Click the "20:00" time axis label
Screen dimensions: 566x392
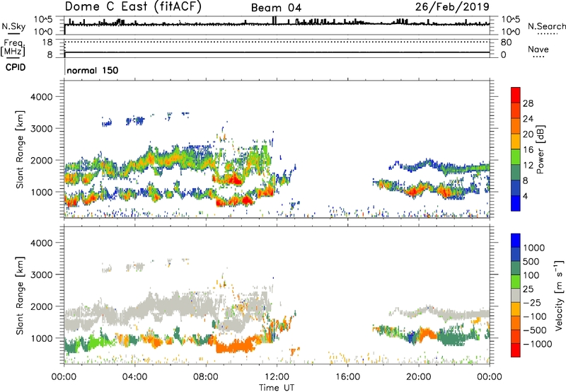(x=419, y=377)
